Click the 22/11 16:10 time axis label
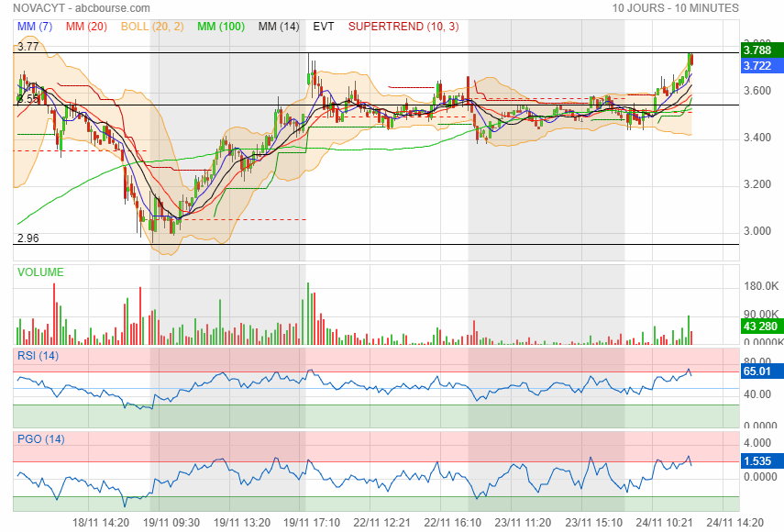This screenshot has height=532, width=784. (452, 523)
